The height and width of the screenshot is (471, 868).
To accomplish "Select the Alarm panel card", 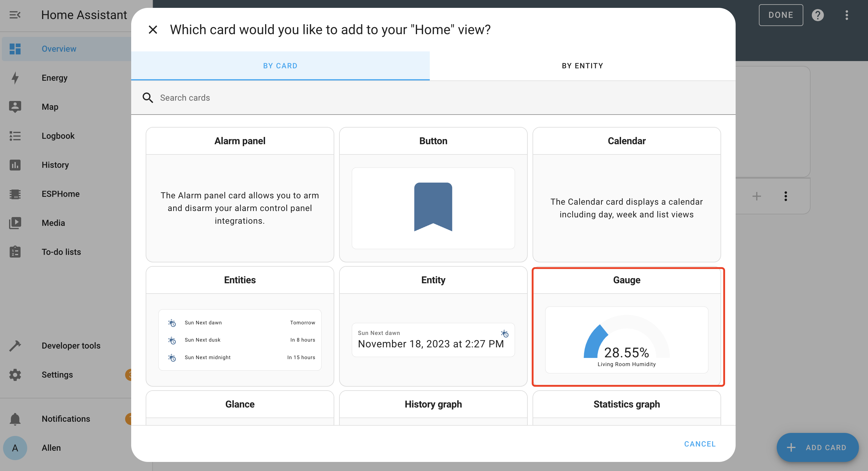I will click(x=240, y=194).
